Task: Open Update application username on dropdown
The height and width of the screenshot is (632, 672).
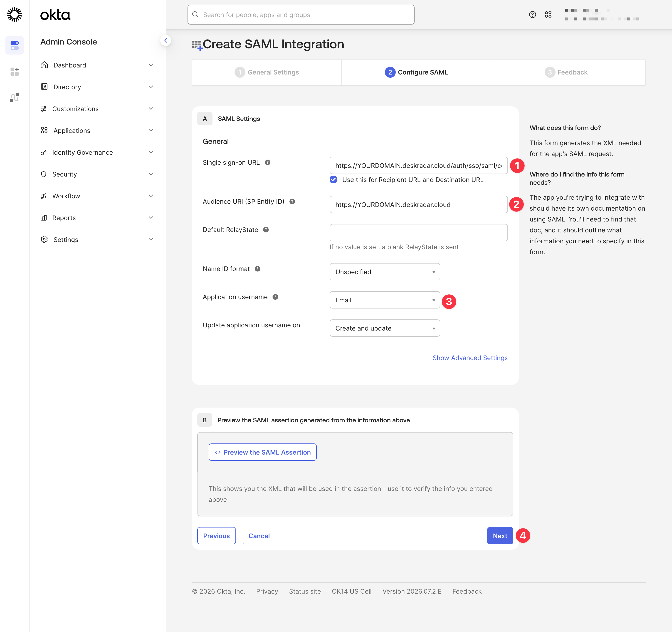Action: (x=385, y=328)
